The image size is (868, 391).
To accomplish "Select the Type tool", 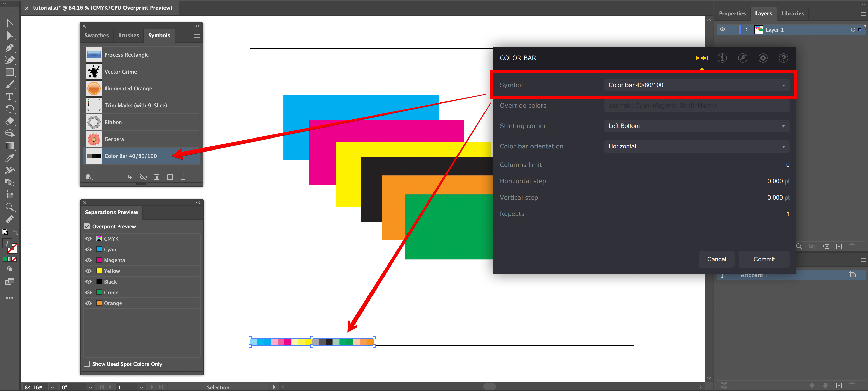I will [x=10, y=97].
